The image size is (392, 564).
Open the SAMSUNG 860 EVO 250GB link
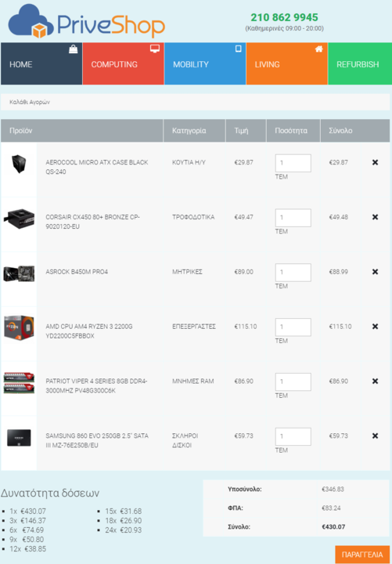(97, 440)
